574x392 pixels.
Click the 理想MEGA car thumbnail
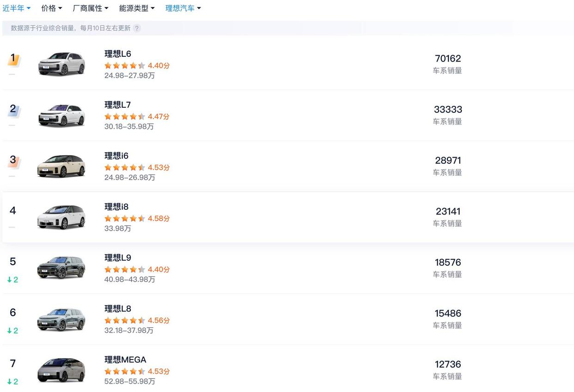coord(61,369)
